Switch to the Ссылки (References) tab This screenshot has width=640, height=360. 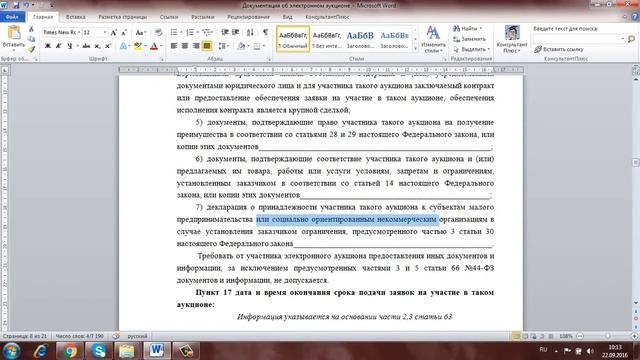point(169,17)
